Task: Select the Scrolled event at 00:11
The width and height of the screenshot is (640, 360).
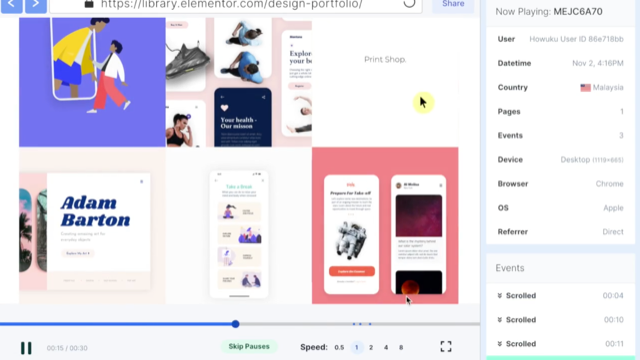Action: tap(560, 344)
